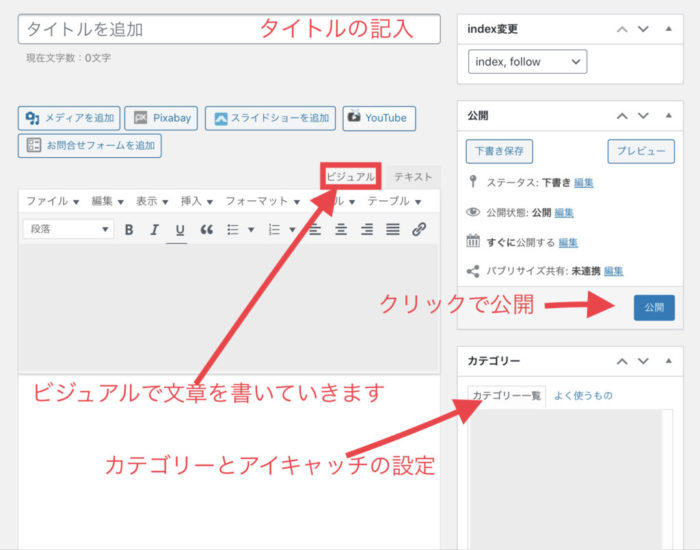Edit the すぐに公開する schedule link
Screen dimensions: 700x550
point(568,242)
